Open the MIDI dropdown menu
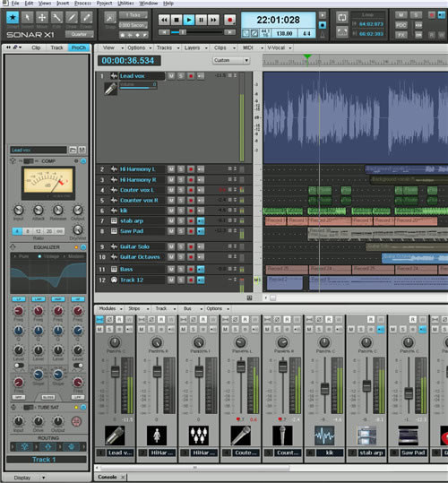 tap(253, 47)
